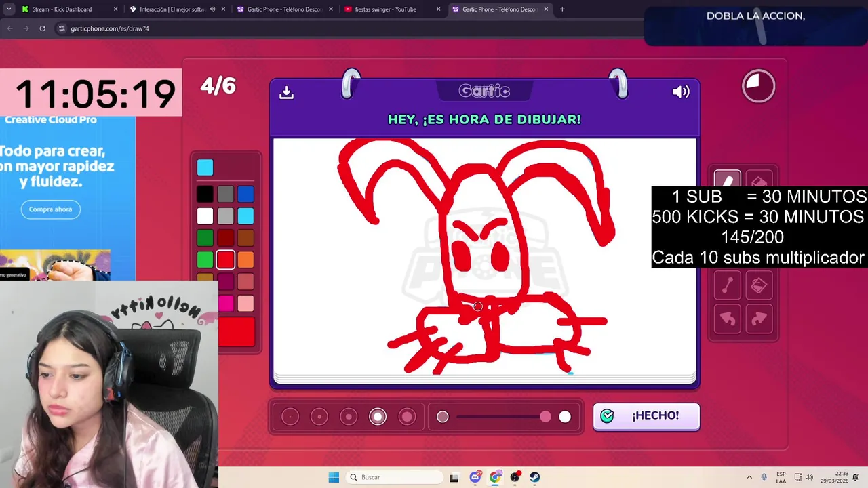Reload the Gartic Phone page
The width and height of the screenshot is (868, 488).
[x=42, y=28]
